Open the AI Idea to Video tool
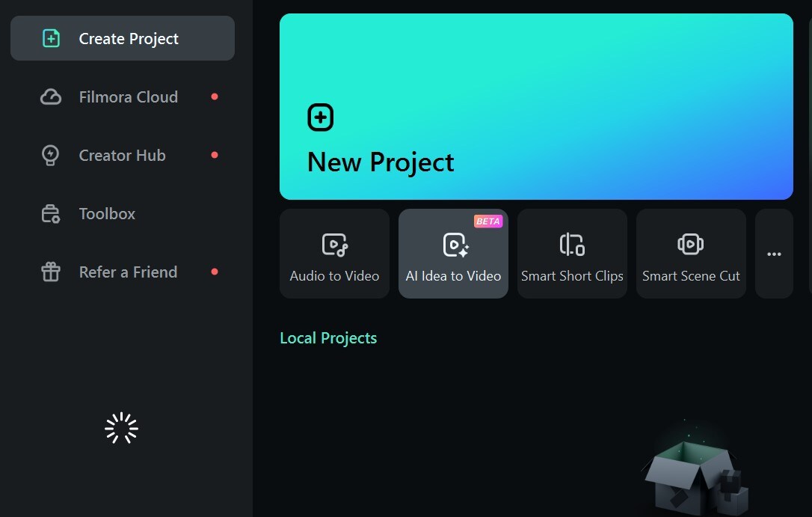 (453, 254)
